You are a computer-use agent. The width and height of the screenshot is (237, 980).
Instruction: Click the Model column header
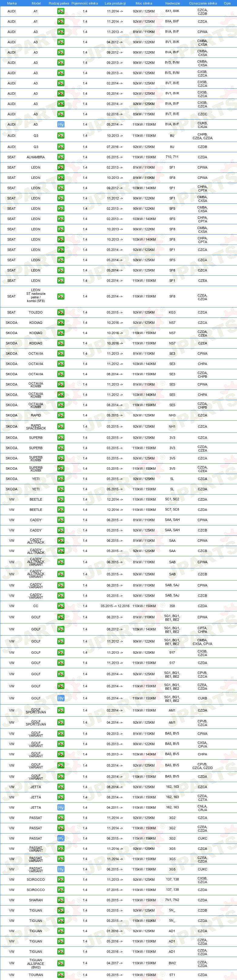[36, 3]
